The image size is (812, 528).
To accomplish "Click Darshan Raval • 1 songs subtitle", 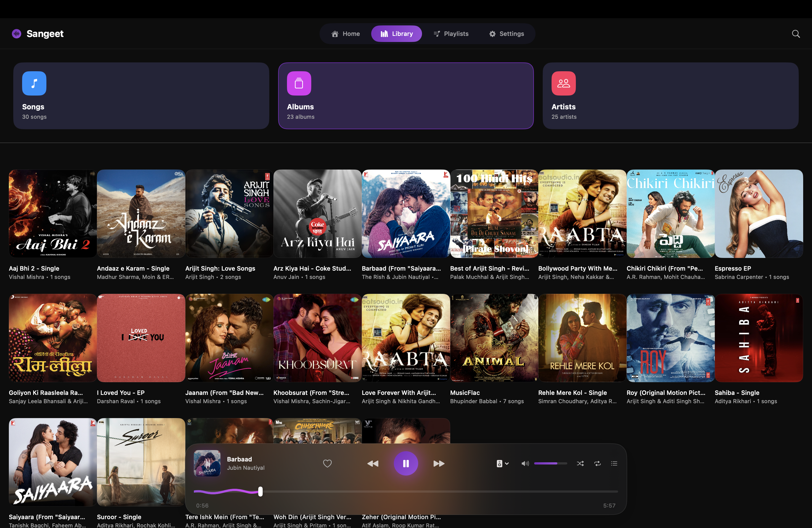I will 129,401.
